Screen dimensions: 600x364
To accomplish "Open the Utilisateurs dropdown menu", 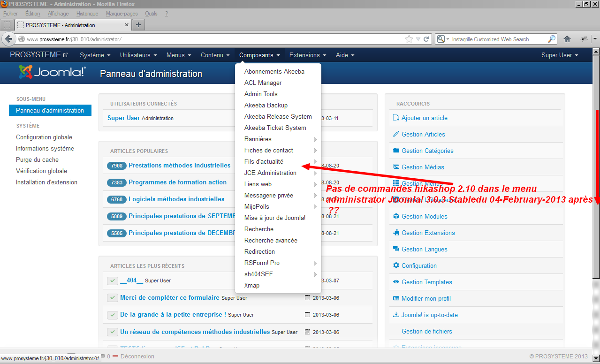I will (138, 55).
